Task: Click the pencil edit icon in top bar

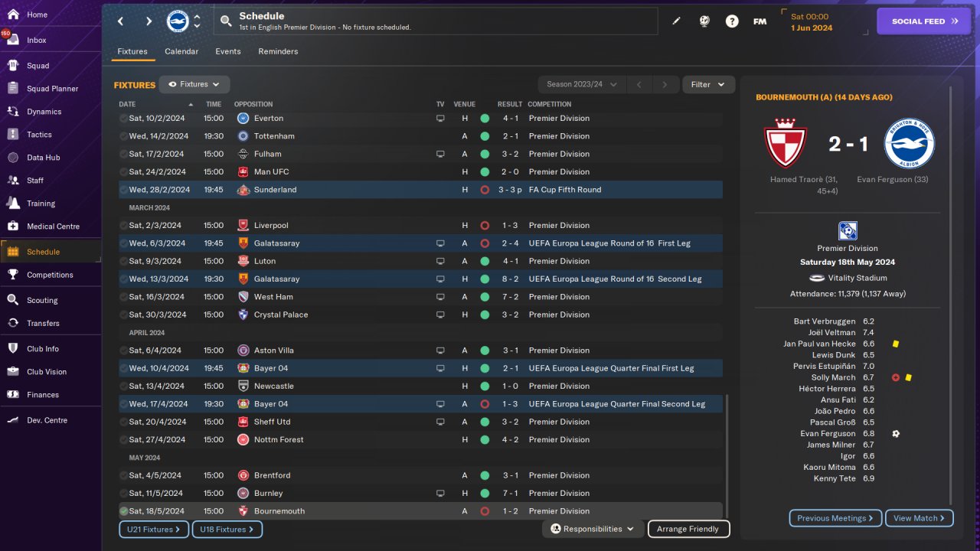Action: [x=676, y=21]
